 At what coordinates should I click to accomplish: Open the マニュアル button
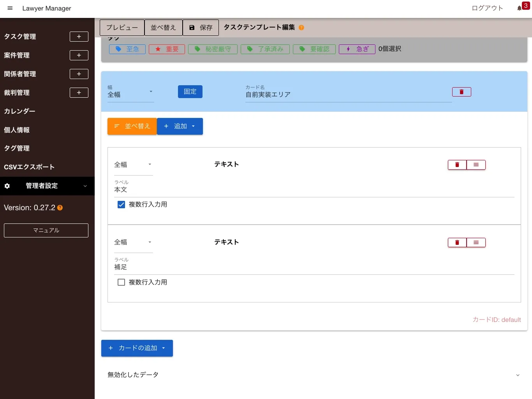(46, 230)
